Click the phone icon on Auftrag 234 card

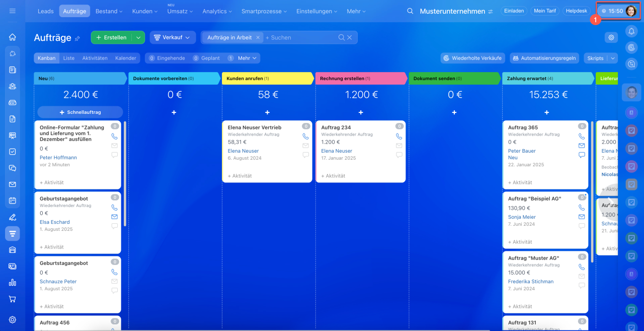pos(399,136)
